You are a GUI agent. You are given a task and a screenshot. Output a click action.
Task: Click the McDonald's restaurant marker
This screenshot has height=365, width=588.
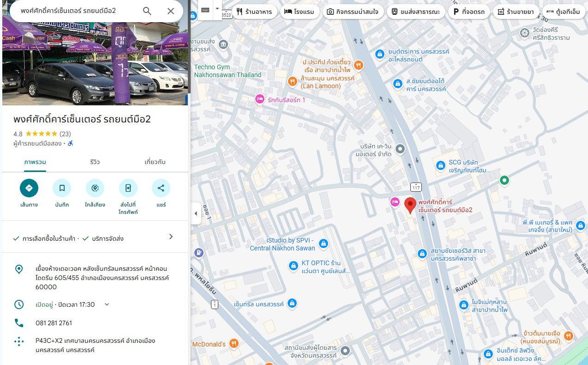click(x=234, y=343)
